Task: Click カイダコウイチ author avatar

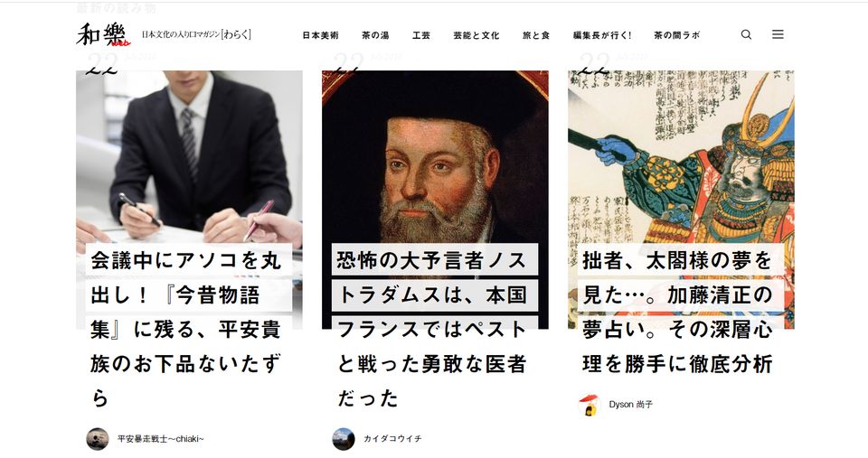Action: (x=344, y=439)
